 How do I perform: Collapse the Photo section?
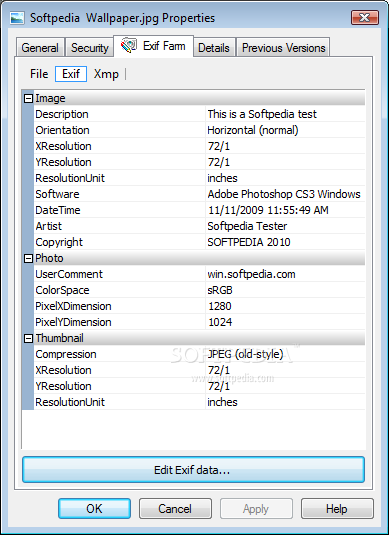[29, 259]
